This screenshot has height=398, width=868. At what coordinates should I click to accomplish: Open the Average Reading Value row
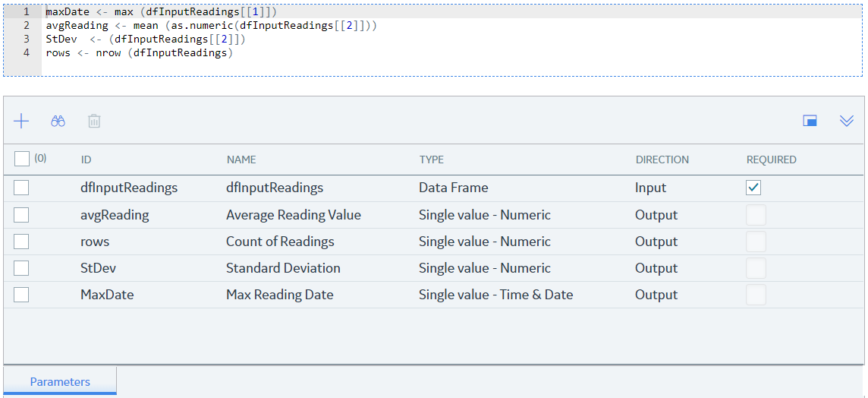(433, 214)
